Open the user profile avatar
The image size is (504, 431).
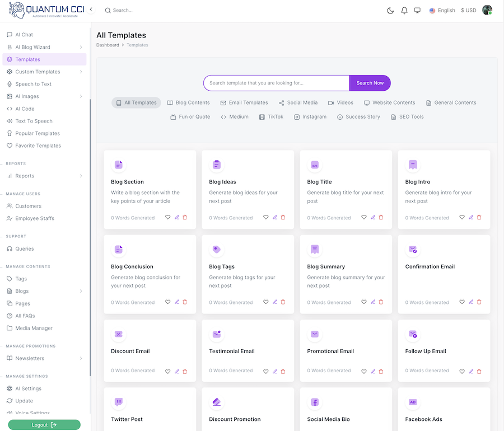click(x=487, y=10)
